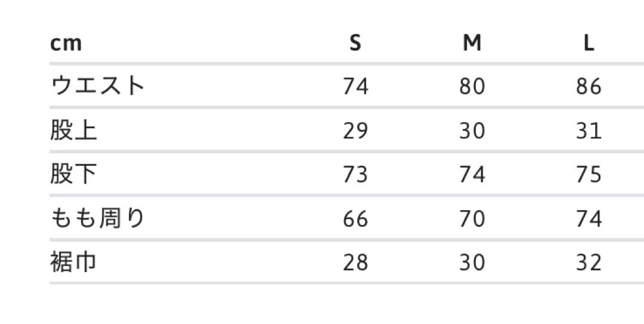Screen dimensions: 644x324
Task: Click the ウエスト S value 74
Action: click(355, 87)
